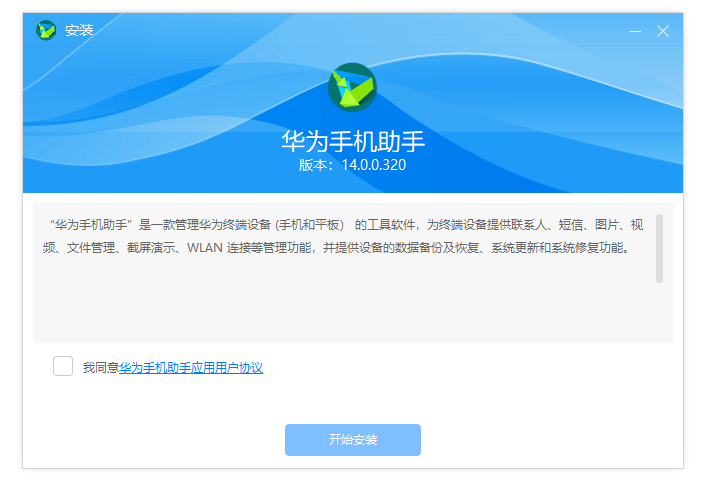The height and width of the screenshot is (501, 706).
Task: Click the 开始安装 button
Action: point(353,440)
